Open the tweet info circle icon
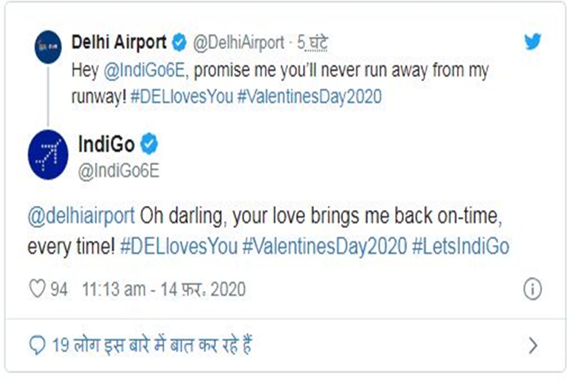The image size is (588, 380). pos(533,289)
